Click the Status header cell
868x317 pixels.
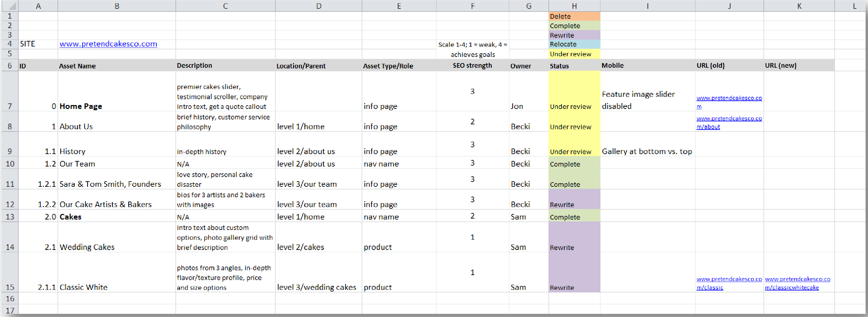(574, 65)
